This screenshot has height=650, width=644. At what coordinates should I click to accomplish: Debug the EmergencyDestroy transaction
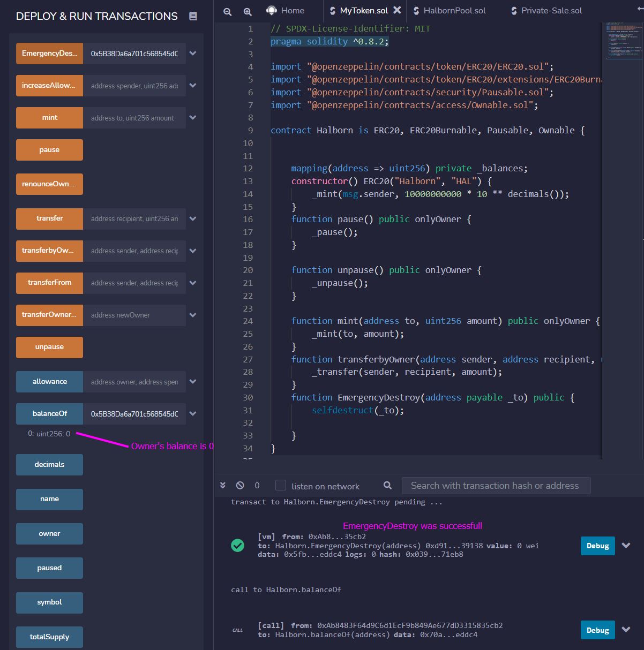pos(597,546)
